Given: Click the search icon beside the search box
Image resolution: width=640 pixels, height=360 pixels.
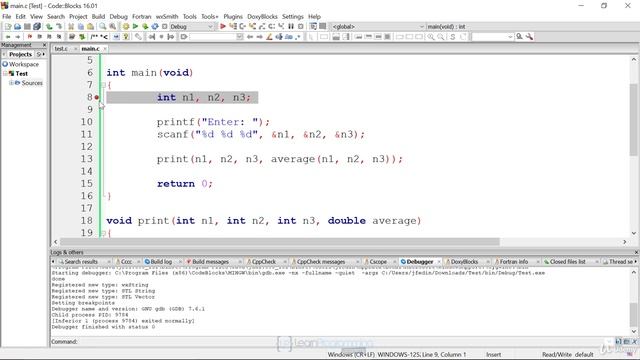Looking at the screenshot, I should (x=519, y=37).
